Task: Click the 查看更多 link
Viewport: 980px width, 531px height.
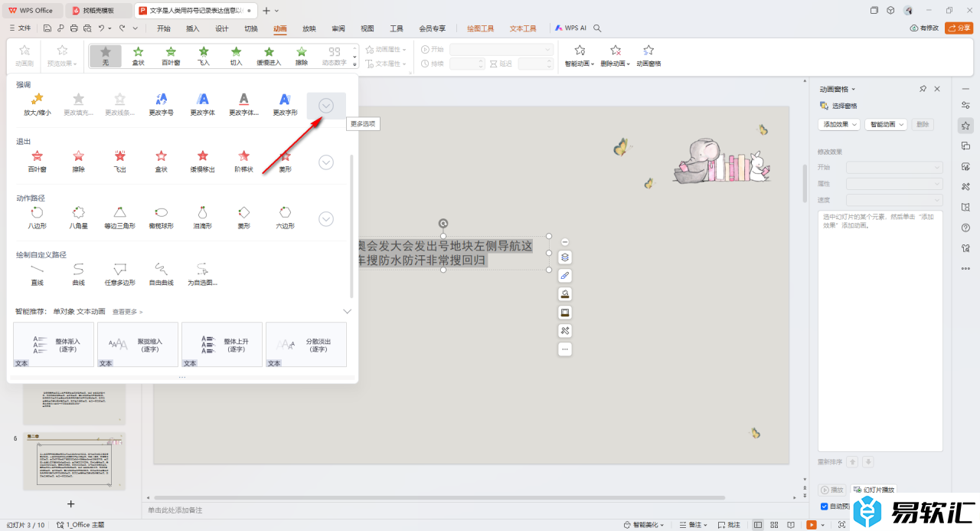Action: (x=127, y=312)
